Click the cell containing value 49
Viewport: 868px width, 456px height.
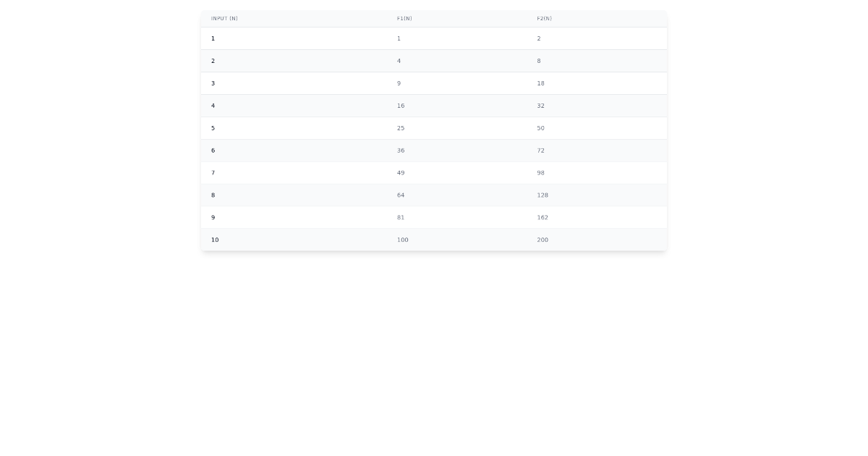click(x=401, y=172)
